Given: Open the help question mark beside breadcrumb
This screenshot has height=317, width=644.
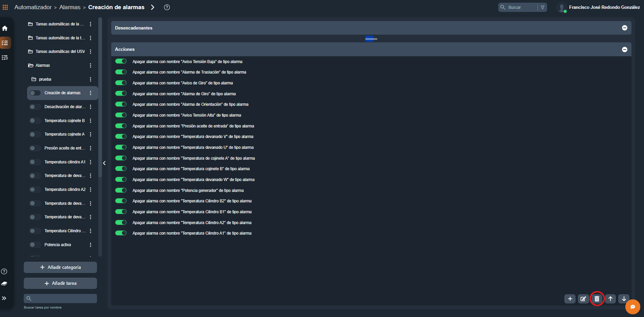Looking at the screenshot, I should 167,7.
